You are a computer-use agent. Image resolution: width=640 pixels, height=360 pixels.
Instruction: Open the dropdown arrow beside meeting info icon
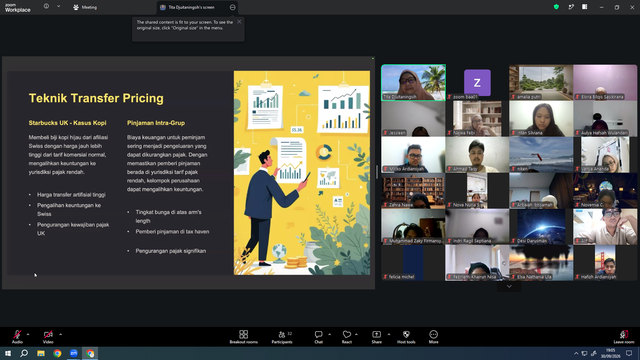pyautogui.click(x=58, y=7)
